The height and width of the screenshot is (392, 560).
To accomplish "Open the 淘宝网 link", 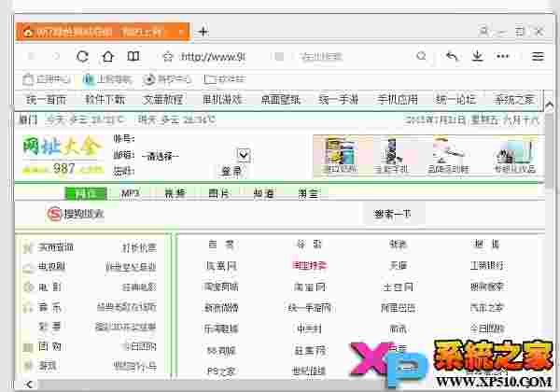I will (309, 287).
